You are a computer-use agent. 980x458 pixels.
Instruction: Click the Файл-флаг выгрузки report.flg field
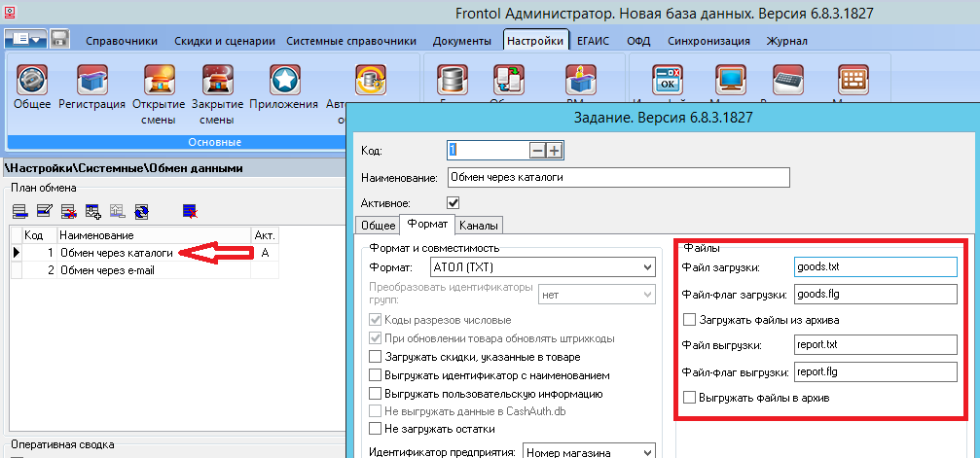pyautogui.click(x=876, y=371)
